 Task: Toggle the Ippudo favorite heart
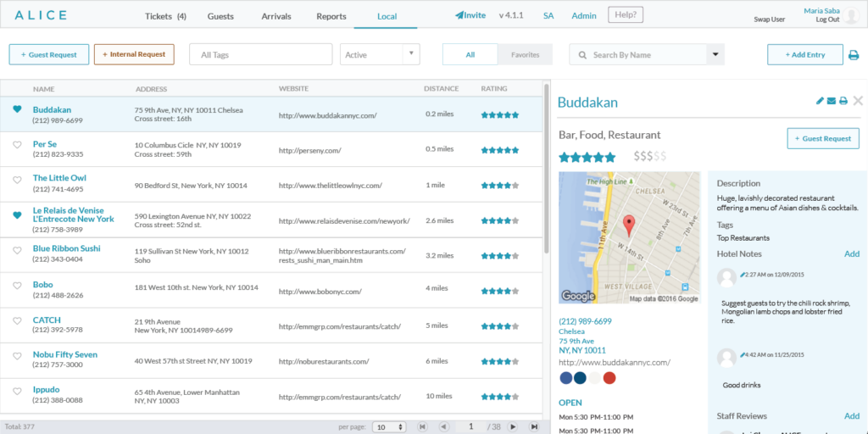17,392
